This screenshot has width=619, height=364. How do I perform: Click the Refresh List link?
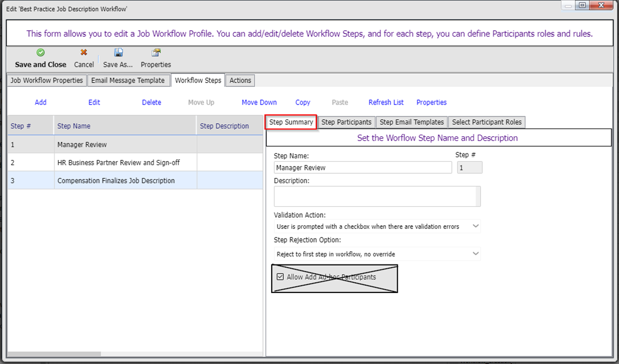click(x=386, y=102)
